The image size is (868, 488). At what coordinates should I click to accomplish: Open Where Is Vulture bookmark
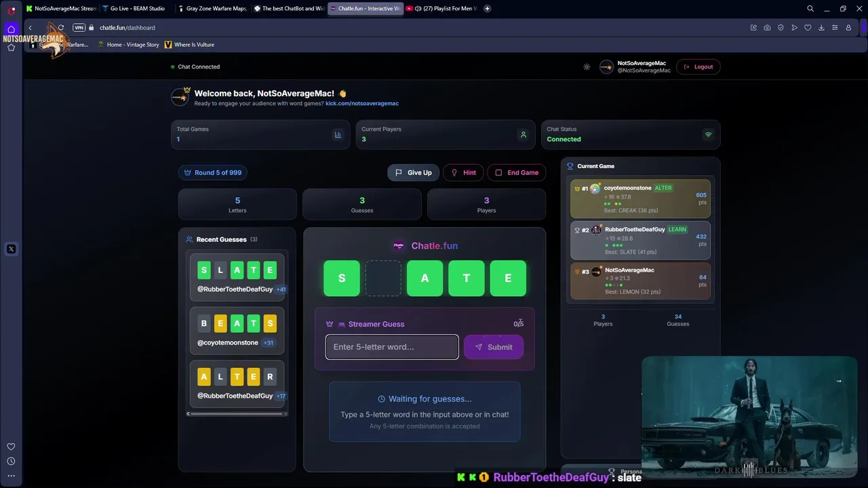pos(189,45)
